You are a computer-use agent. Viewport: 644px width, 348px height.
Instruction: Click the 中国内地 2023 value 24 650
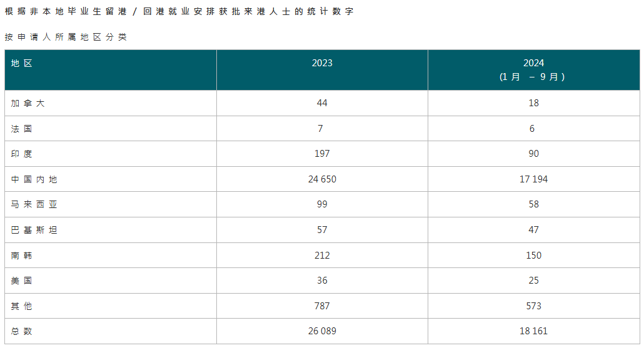322,179
